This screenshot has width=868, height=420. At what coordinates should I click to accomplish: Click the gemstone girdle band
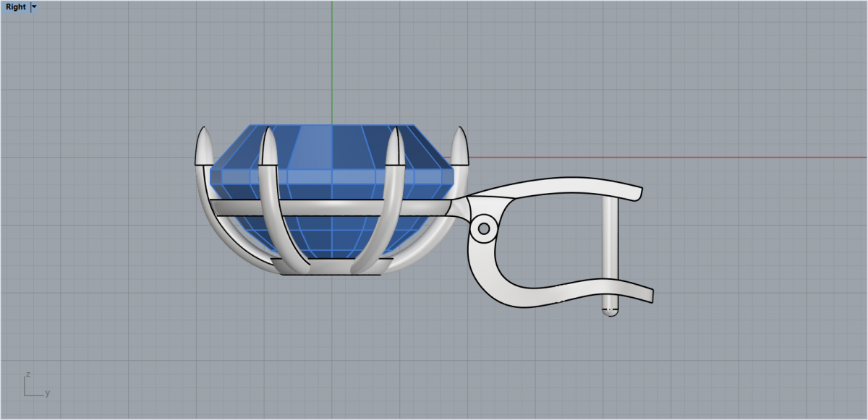coord(333,176)
